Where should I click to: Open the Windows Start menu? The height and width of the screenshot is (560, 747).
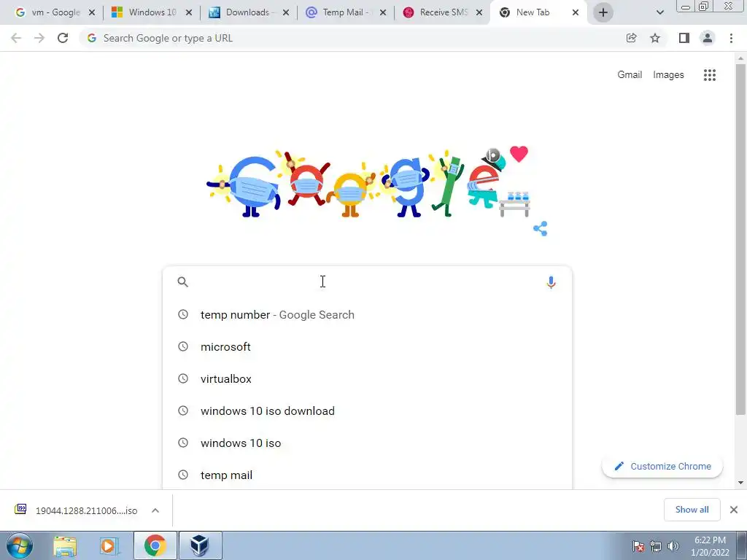[x=20, y=545]
